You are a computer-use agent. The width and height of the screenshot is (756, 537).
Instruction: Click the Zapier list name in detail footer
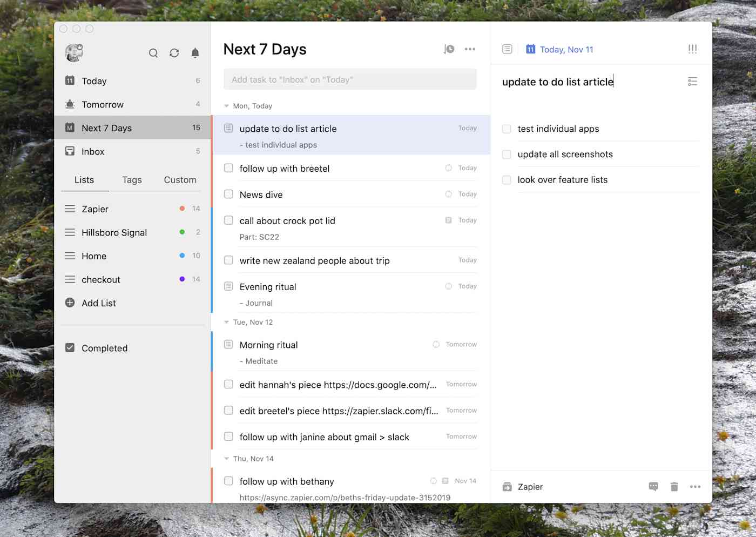[x=530, y=487]
